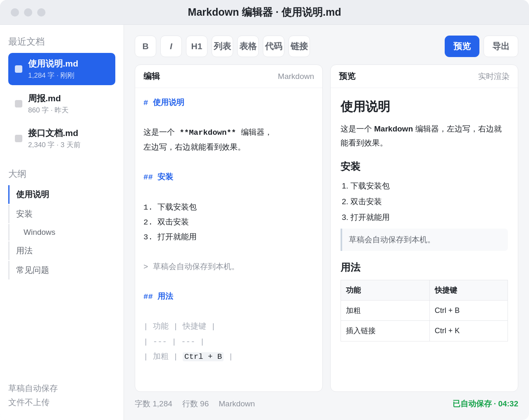Click the 使用说明 title in preview pane
Image resolution: width=529 pixels, height=420 pixels.
[365, 107]
